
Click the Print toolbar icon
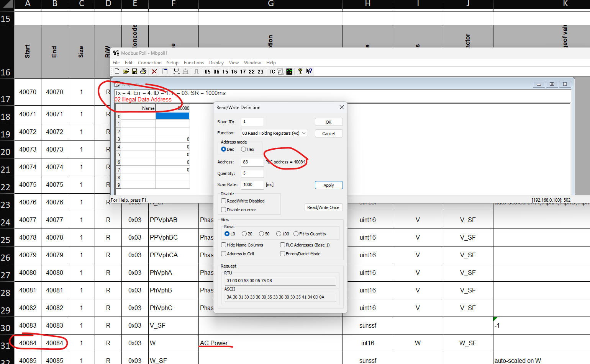click(143, 71)
